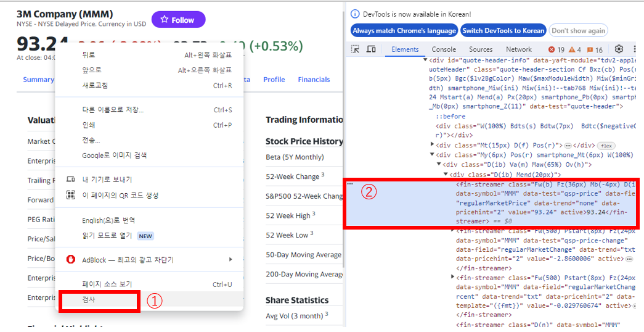Click the Share Statistics heading
This screenshot has width=644, height=332.
coord(297,300)
